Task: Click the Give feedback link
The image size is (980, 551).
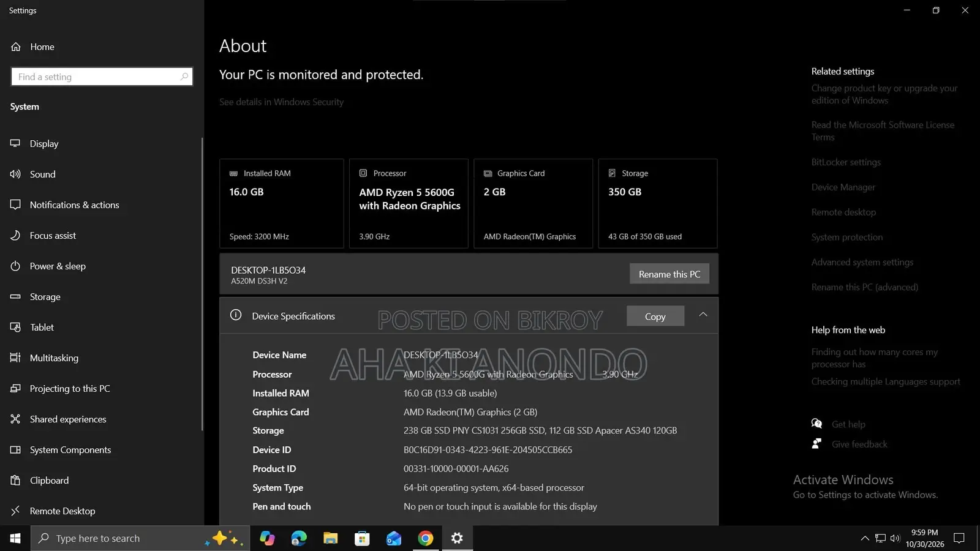Action: [x=859, y=444]
